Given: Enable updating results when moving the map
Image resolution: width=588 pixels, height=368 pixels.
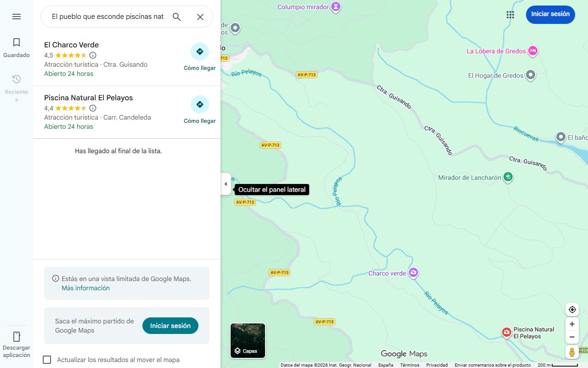Looking at the screenshot, I should click(47, 360).
